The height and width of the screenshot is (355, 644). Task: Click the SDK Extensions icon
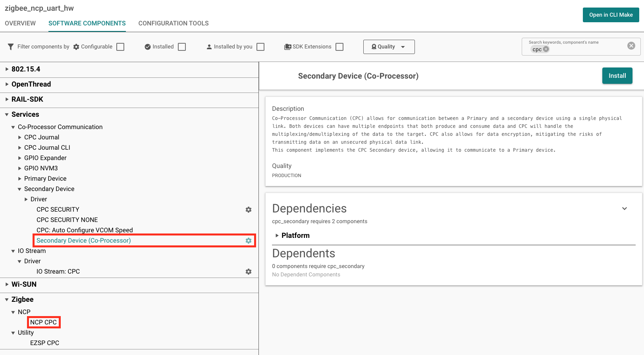click(x=287, y=47)
